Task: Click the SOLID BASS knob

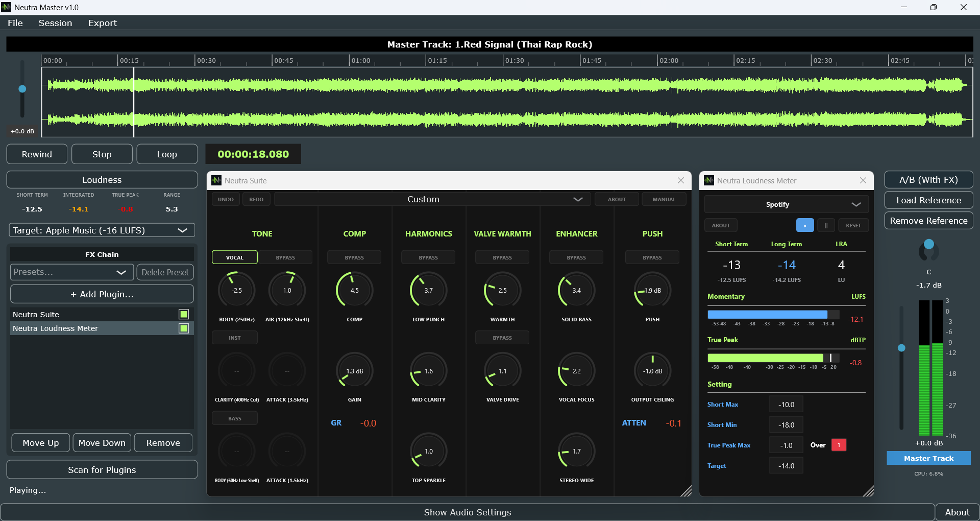Action: 577,290
